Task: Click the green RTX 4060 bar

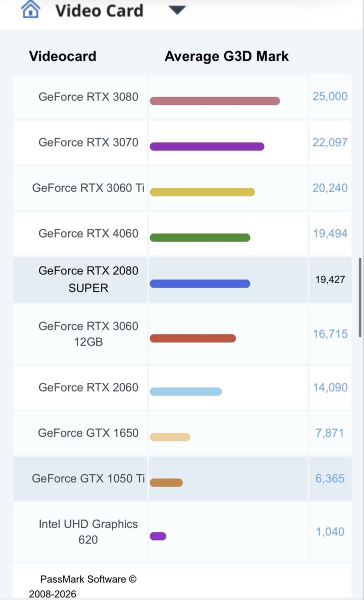Action: pyautogui.click(x=200, y=237)
